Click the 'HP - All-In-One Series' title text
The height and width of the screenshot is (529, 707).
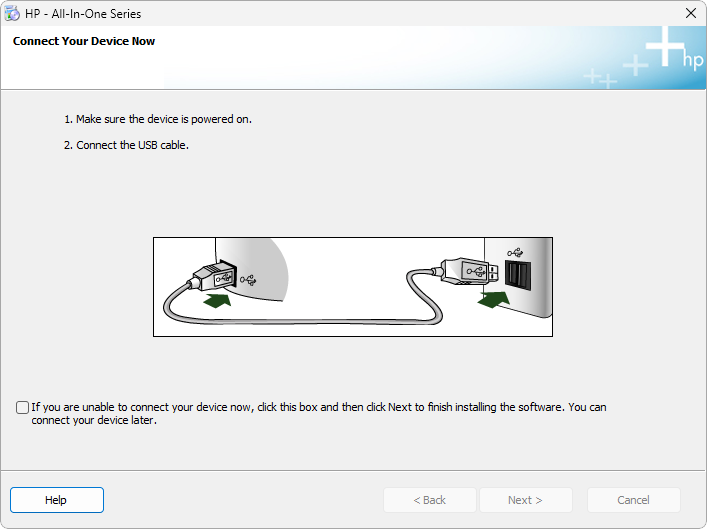83,14
